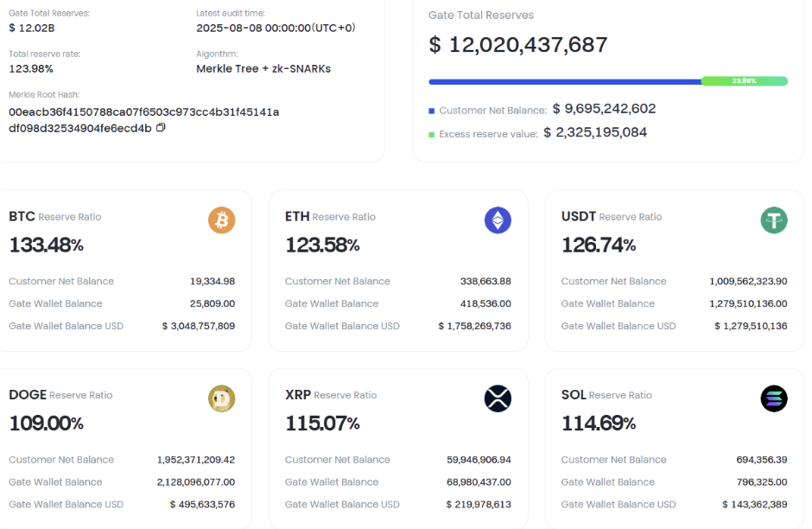Select USDT ratio value 126.74%
The height and width of the screenshot is (529, 812).
[599, 245]
